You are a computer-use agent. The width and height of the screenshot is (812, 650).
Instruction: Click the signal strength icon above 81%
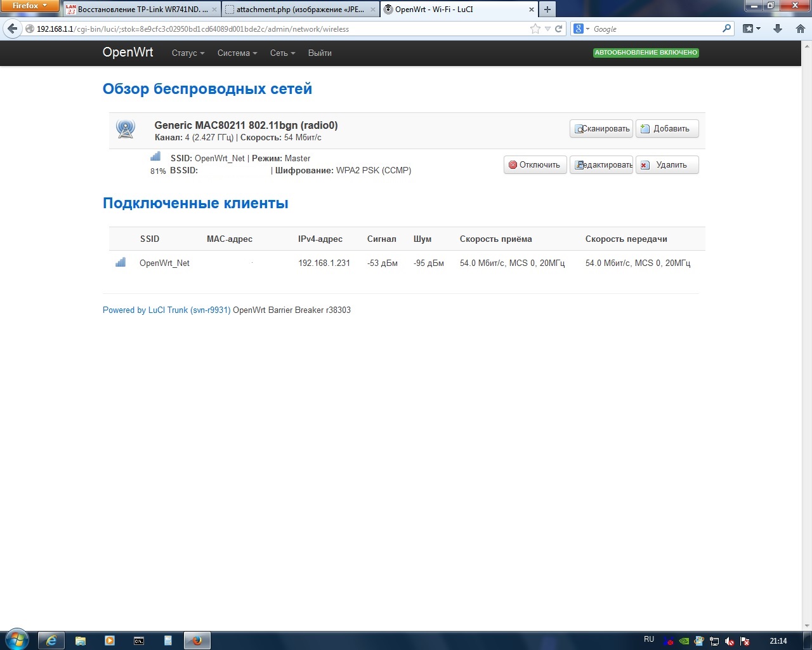pyautogui.click(x=155, y=156)
